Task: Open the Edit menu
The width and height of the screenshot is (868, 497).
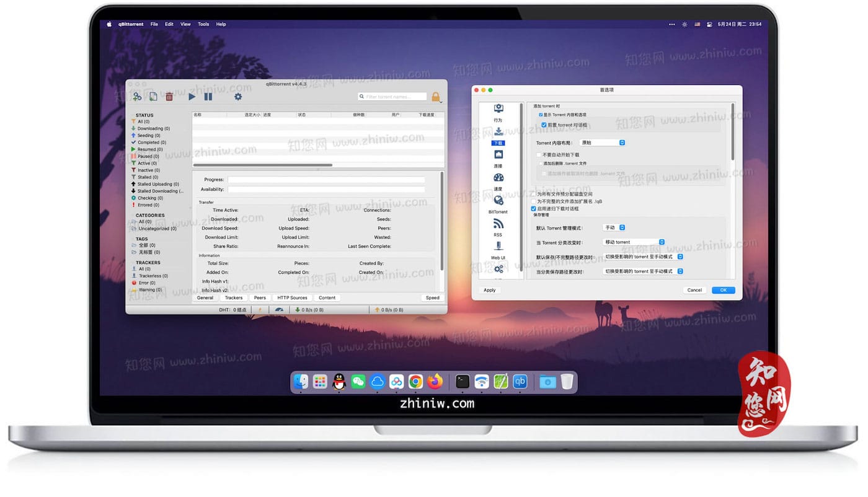Action: (169, 24)
